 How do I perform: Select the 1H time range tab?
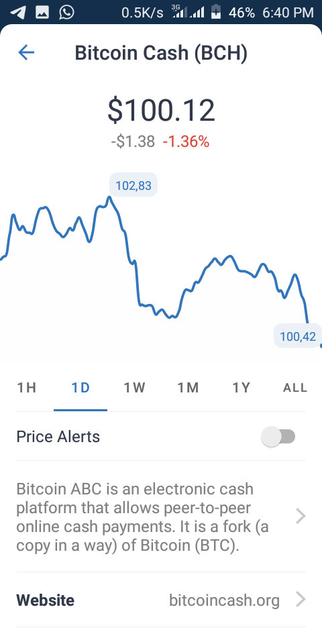(27, 388)
